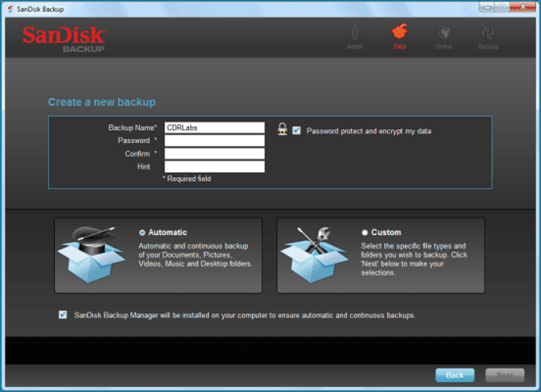Viewport: 541px width, 392px height.
Task: Uncheck SanDisk Backup Manager install checkbox
Action: 63,315
